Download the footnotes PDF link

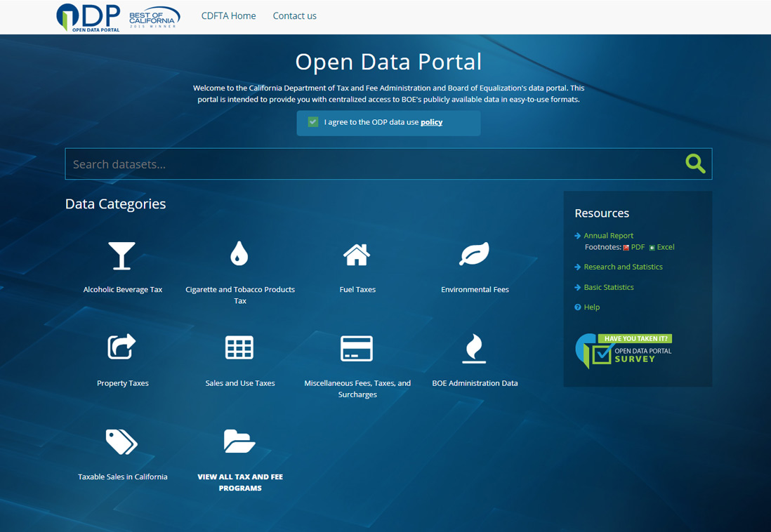point(638,247)
